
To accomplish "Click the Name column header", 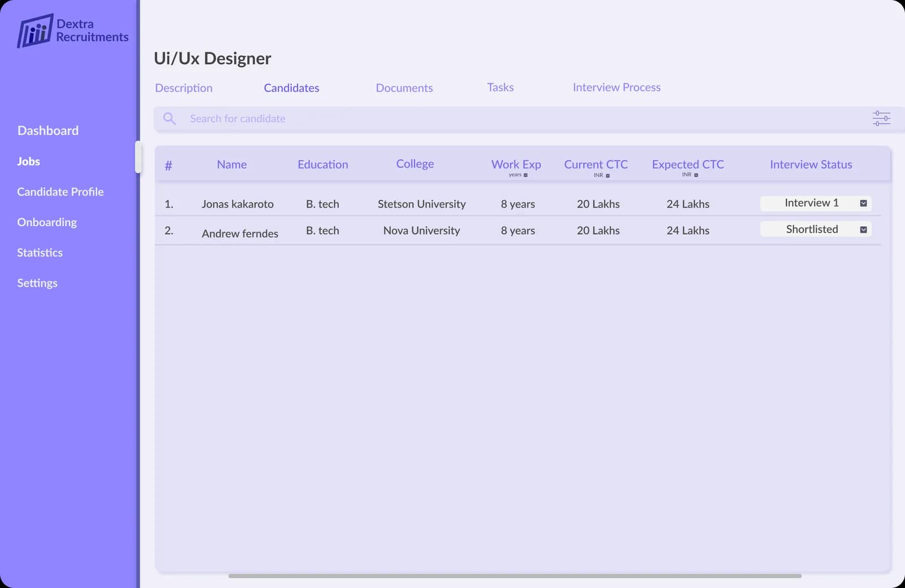I will pyautogui.click(x=232, y=165).
